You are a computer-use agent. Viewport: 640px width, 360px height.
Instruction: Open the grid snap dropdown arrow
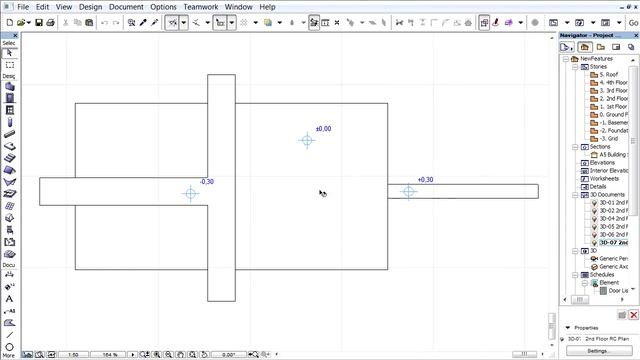point(256,22)
